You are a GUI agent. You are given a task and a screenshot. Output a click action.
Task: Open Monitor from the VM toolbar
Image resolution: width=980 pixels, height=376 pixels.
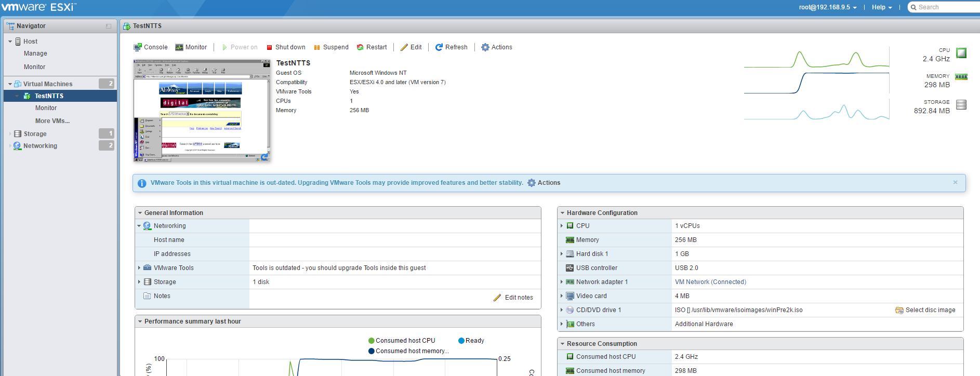(x=191, y=47)
